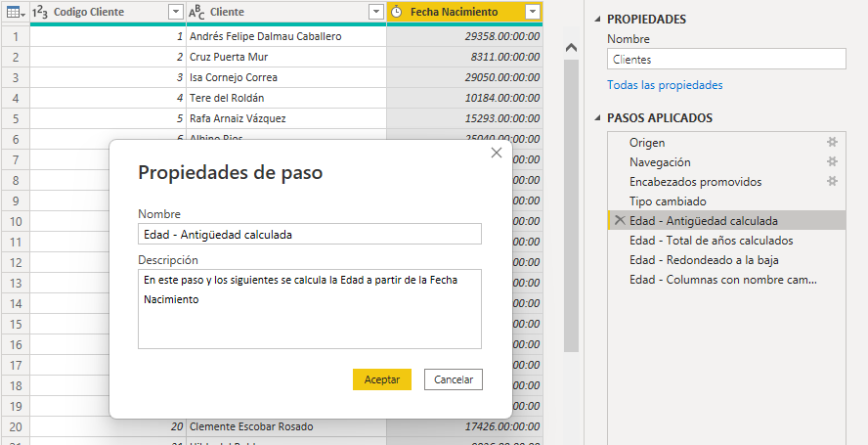Collapse the PROPIEDADES section
Viewport: 868px width, 445px height.
tap(597, 19)
